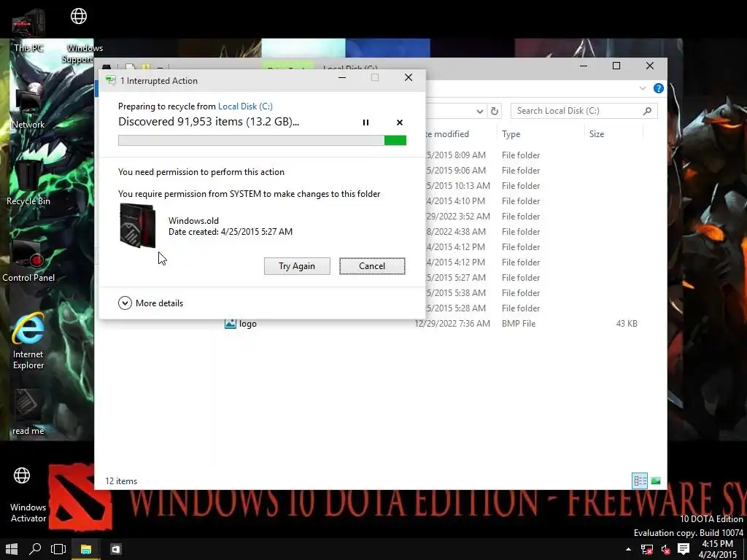Open Control Panel desktop icon
The height and width of the screenshot is (560, 747).
click(x=28, y=260)
